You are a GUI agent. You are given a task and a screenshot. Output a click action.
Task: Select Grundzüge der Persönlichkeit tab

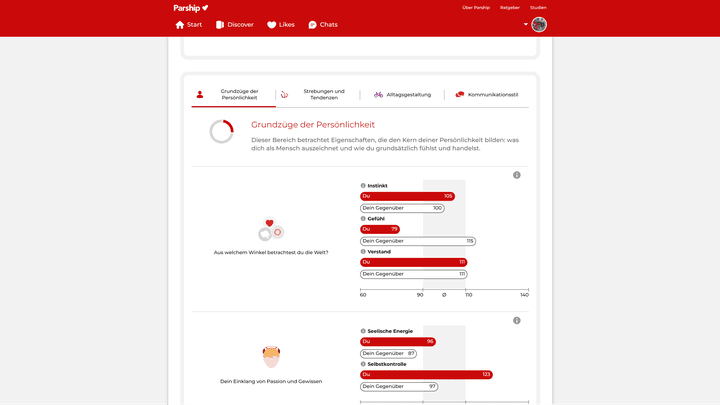pos(233,95)
